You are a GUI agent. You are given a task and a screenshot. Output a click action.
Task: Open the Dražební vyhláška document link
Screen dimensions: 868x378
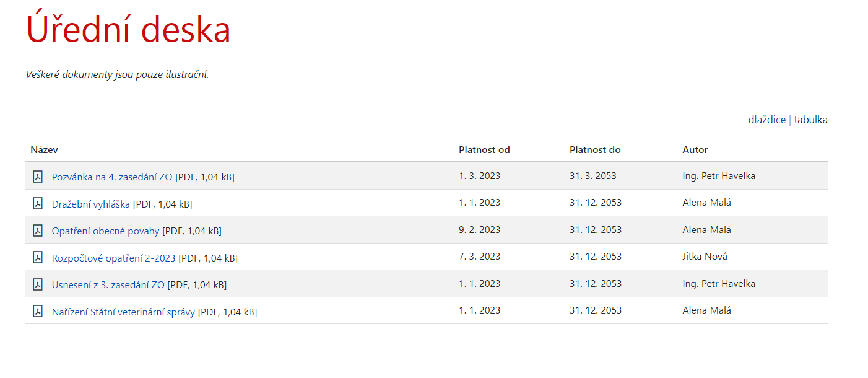(90, 204)
